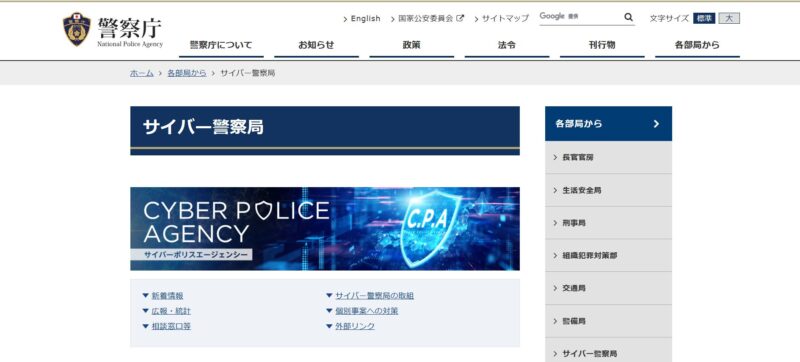Screen dimensions: 800x362
Task: Click the search magnifier icon
Action: point(628,17)
